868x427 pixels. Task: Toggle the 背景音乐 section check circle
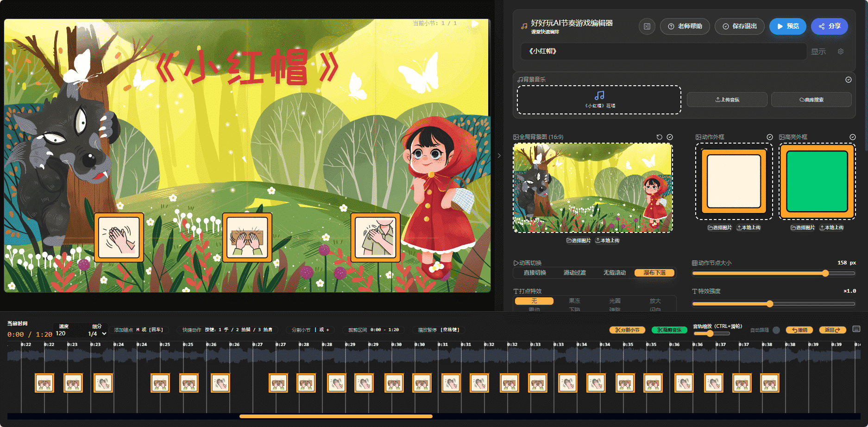coord(849,80)
